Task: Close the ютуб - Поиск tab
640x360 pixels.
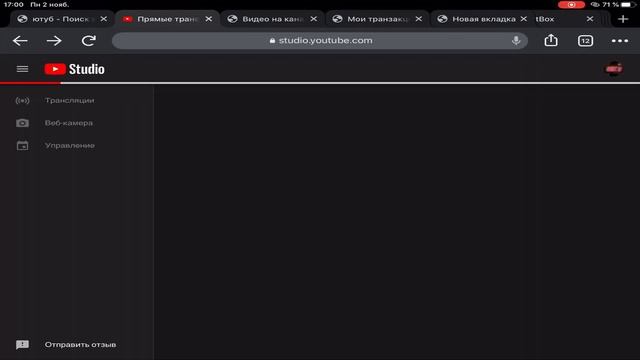Action: click(x=104, y=19)
